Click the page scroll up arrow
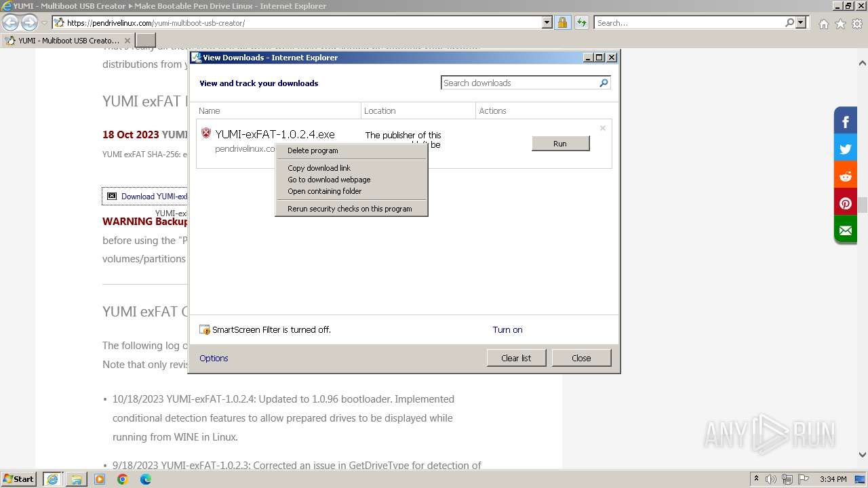Screen dimensions: 868x488 [x=863, y=63]
